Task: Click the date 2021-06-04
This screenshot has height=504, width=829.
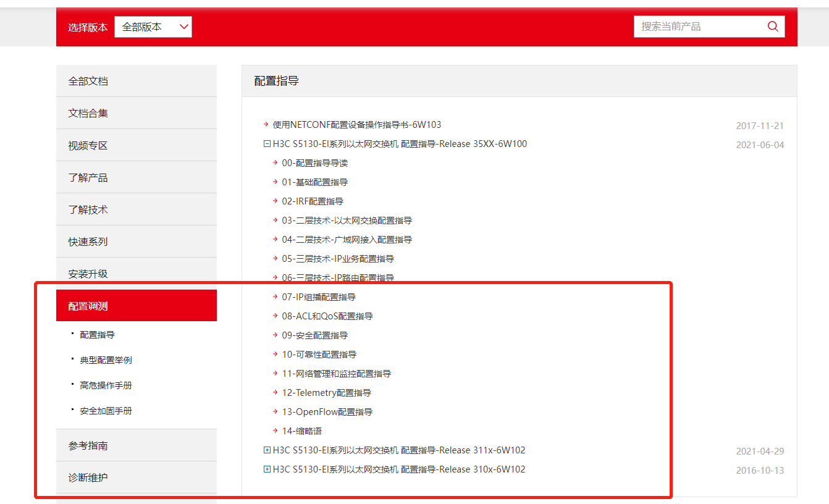Action: [760, 145]
